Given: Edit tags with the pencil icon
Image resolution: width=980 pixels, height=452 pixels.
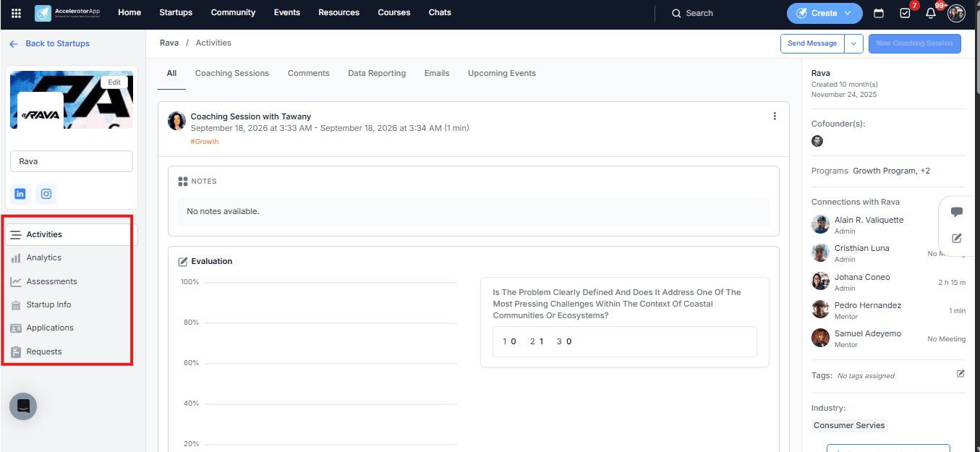Looking at the screenshot, I should pyautogui.click(x=960, y=373).
